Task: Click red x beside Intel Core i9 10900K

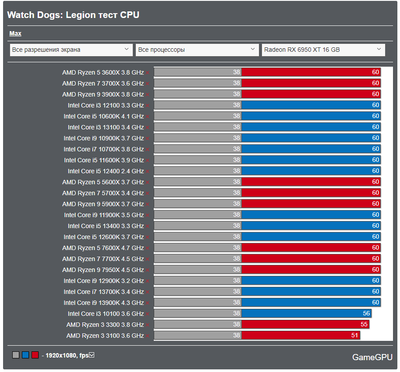Action: (147, 138)
